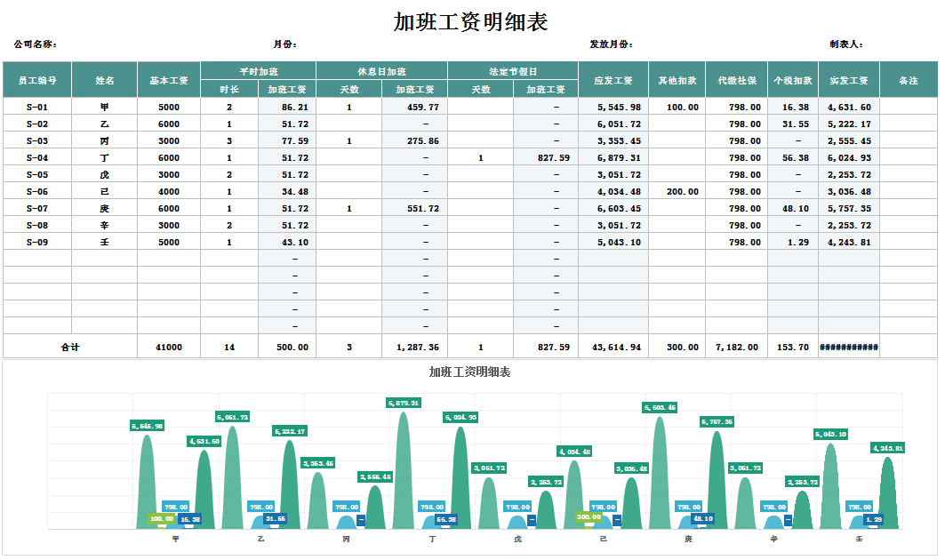Select the 休息日加班 merged header
945x560 pixels.
pos(381,71)
